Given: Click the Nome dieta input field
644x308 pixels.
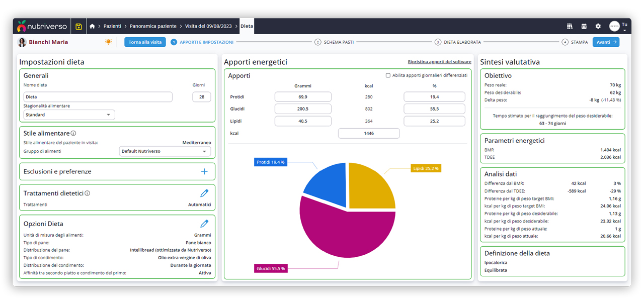Looking at the screenshot, I should tap(98, 97).
